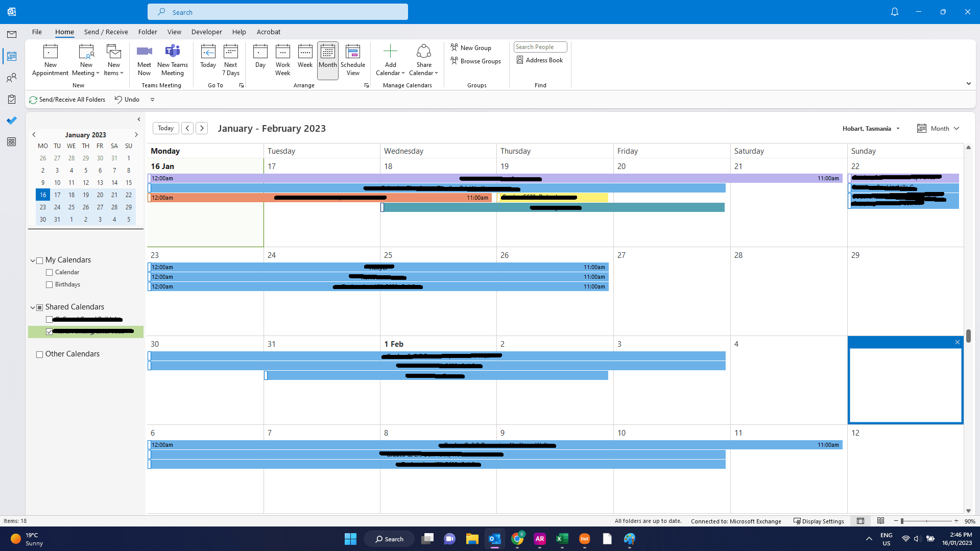The height and width of the screenshot is (551, 980).
Task: Open Arrange group dialog launcher
Action: click(367, 85)
